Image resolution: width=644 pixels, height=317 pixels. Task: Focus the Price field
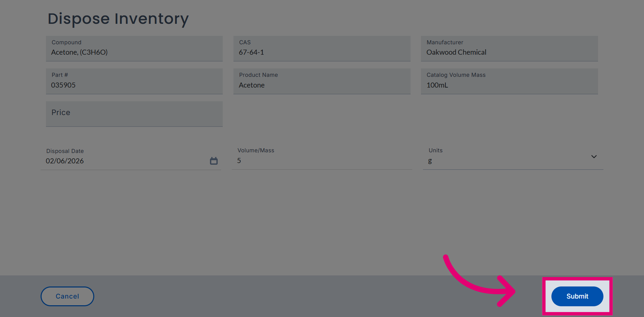coord(134,114)
